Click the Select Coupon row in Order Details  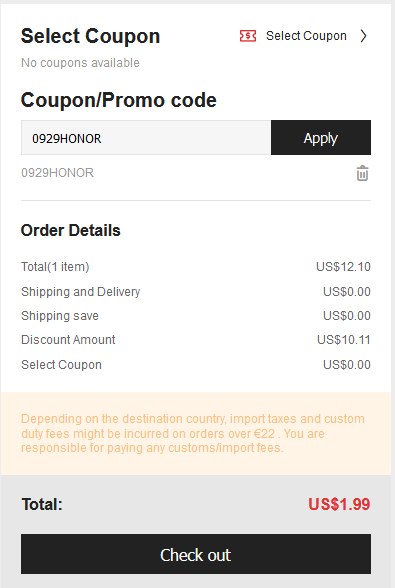tap(196, 364)
